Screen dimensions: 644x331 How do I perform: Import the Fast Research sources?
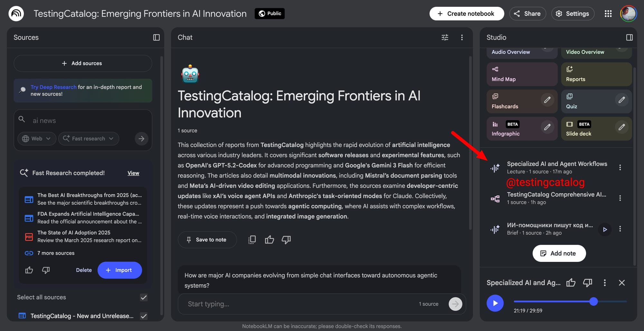click(119, 270)
